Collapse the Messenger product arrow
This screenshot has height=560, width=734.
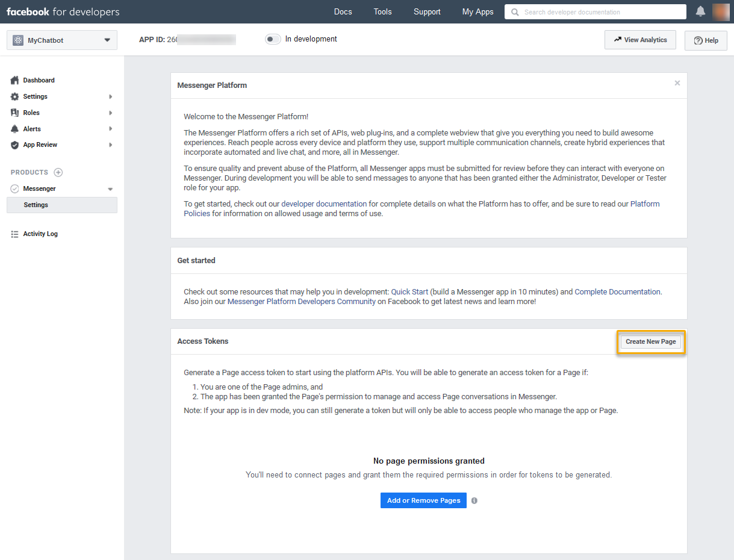110,189
